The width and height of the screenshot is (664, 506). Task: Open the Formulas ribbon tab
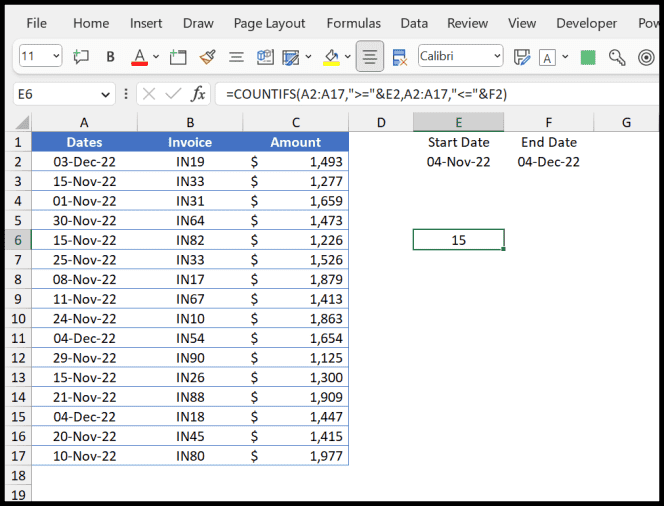click(x=353, y=23)
